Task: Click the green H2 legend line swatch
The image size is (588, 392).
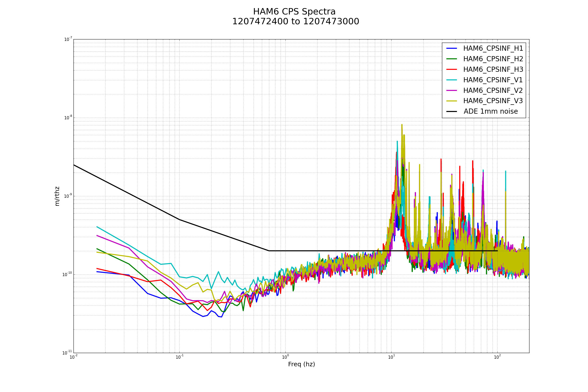Action: 452,59
